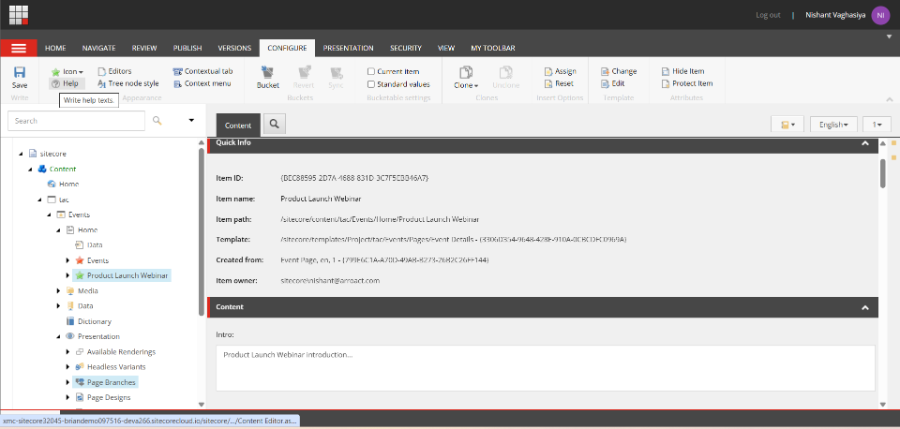Switch to the VERSIONS ribbon tab
The image size is (900, 429).
(x=234, y=48)
